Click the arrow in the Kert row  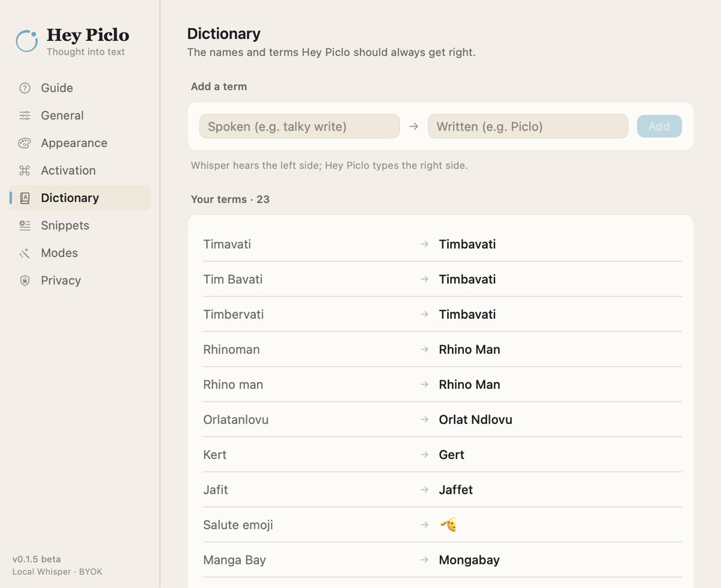coord(424,455)
